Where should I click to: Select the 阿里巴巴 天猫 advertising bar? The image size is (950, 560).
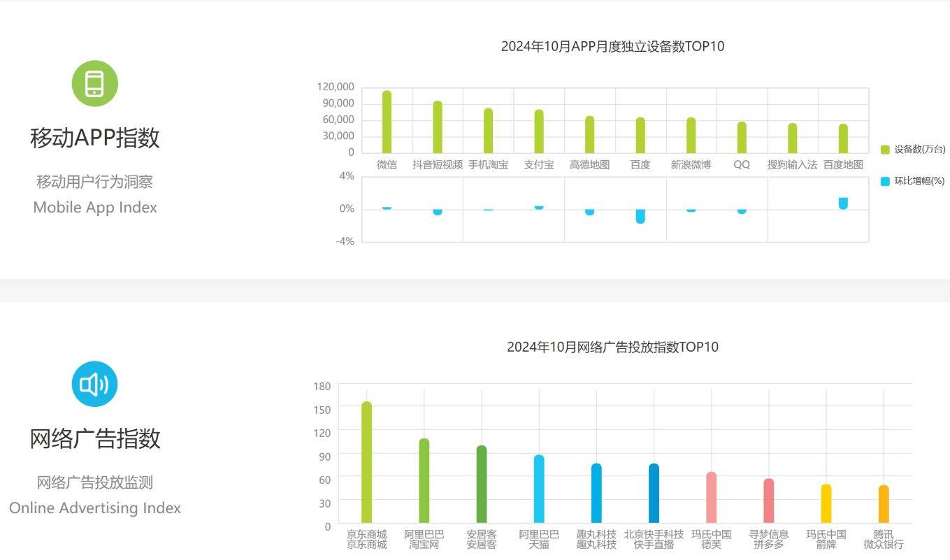point(539,489)
